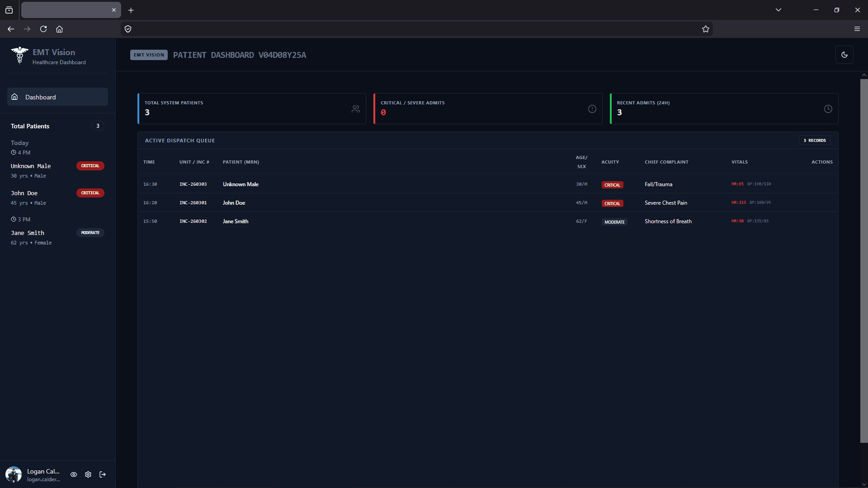Click the home icon next to Dashboard

[x=14, y=97]
